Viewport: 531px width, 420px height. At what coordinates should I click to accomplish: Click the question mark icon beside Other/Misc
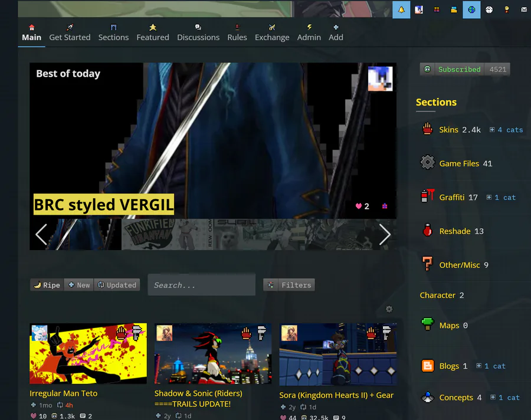click(427, 264)
